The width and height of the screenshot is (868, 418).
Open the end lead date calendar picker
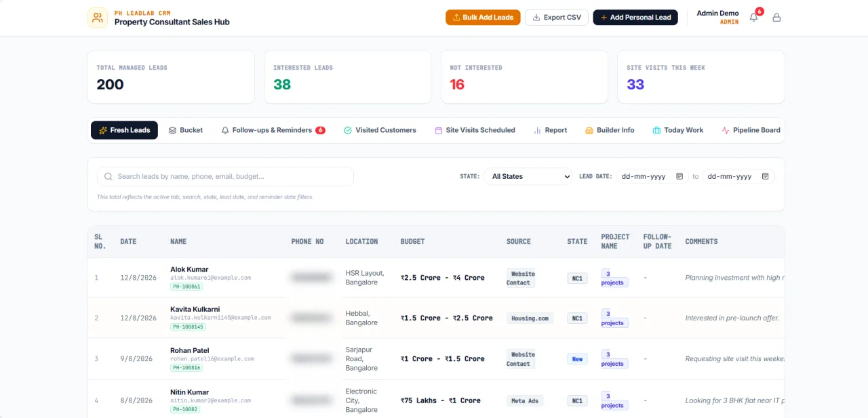(x=765, y=176)
